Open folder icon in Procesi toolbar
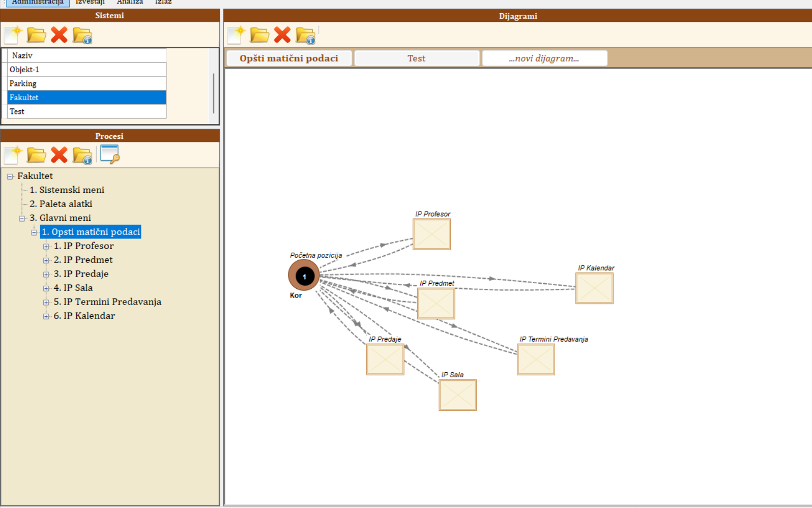Image resolution: width=812 pixels, height=508 pixels. pyautogui.click(x=36, y=155)
